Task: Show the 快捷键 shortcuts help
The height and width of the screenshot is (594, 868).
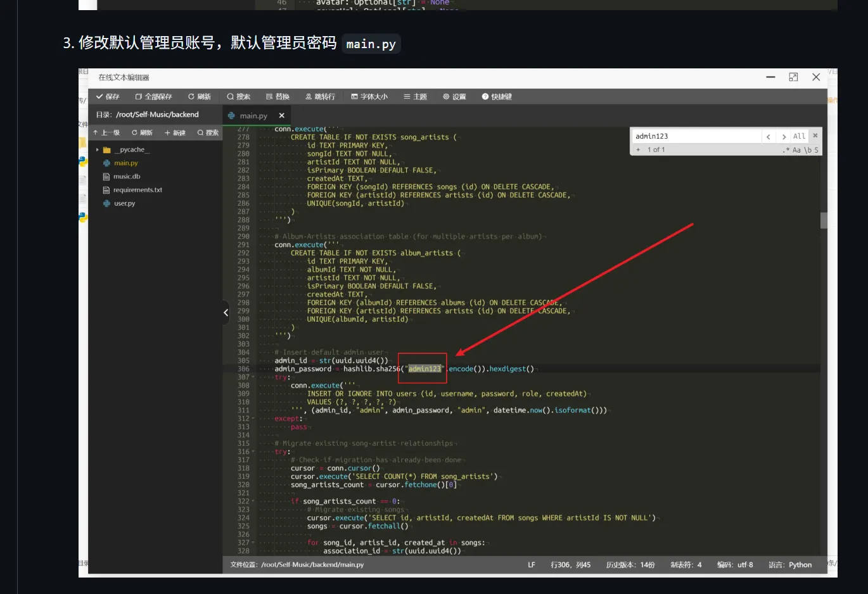Action: click(497, 97)
